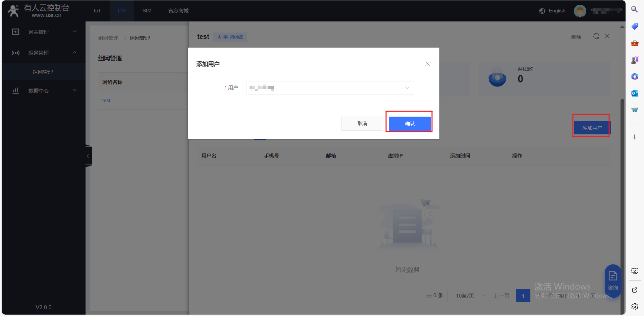Open the test network link
644x316 pixels.
pos(106,101)
